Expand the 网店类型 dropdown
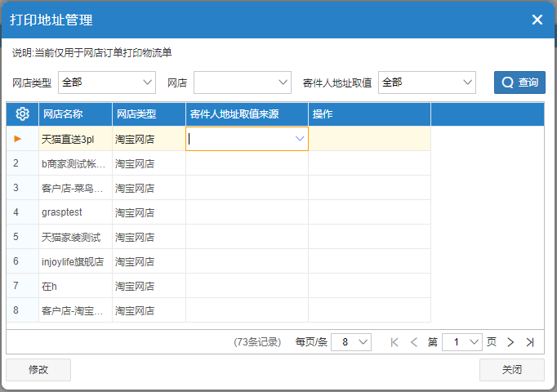The width and height of the screenshot is (557, 392). pyautogui.click(x=107, y=82)
